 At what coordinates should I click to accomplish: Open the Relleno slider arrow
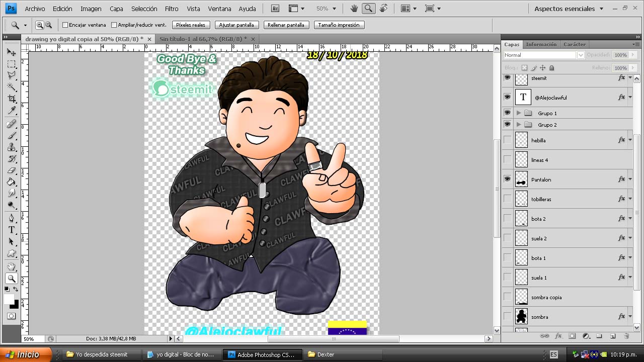[632, 68]
